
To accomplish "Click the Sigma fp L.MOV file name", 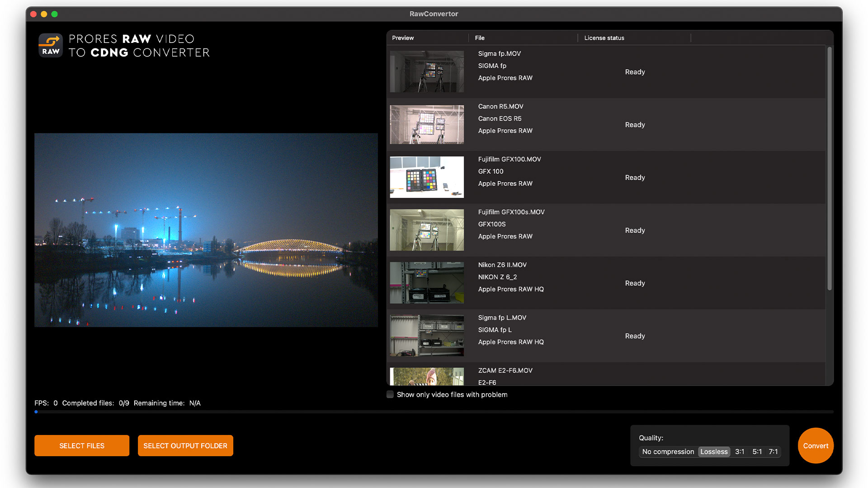I will coord(502,318).
